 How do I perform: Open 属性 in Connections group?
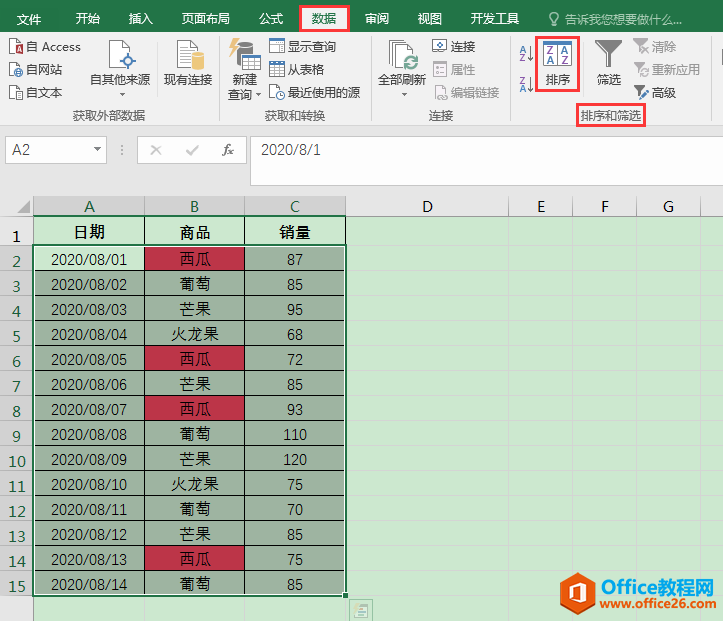tap(454, 70)
